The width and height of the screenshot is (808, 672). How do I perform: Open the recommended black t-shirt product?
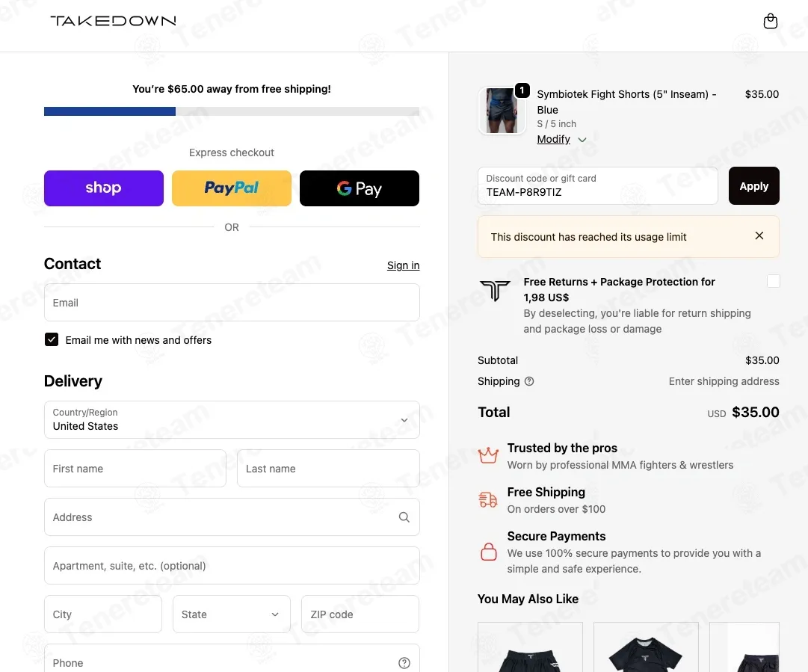click(646, 647)
